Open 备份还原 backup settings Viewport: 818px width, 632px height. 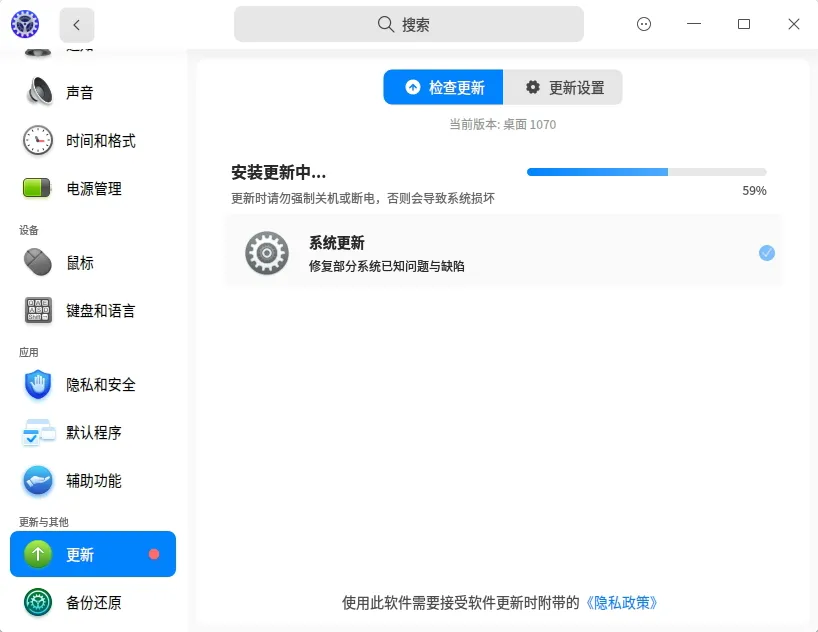click(x=93, y=603)
